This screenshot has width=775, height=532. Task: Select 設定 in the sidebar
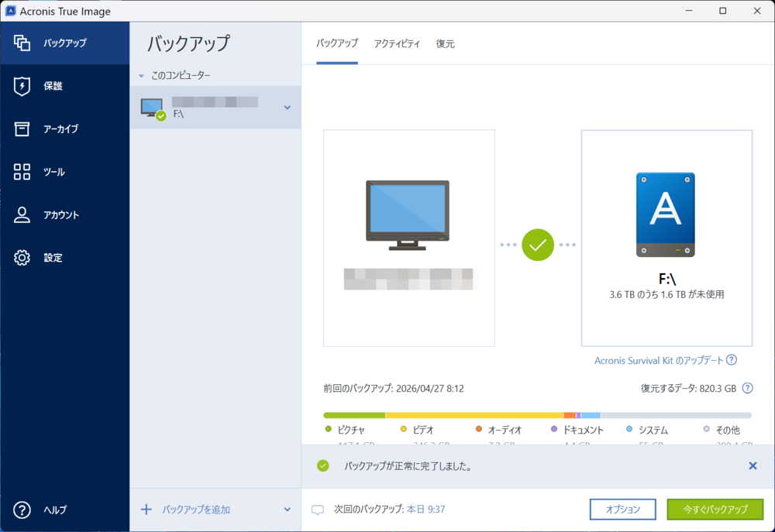tap(65, 257)
